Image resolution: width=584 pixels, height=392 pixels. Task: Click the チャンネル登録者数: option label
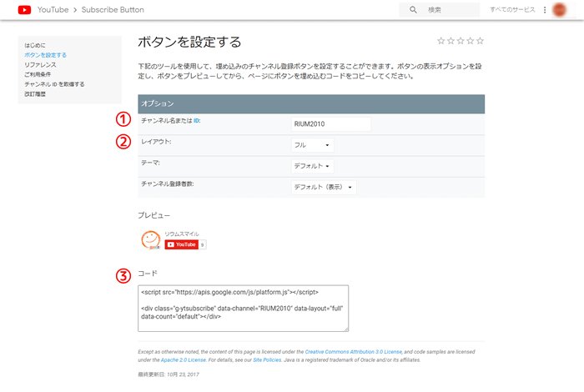pyautogui.click(x=168, y=183)
